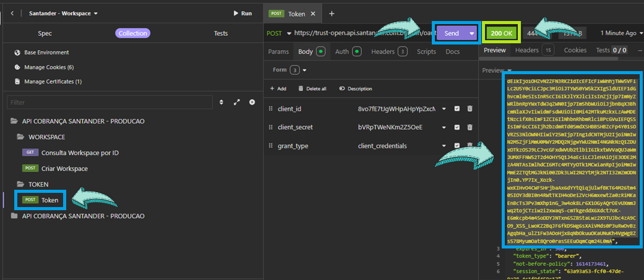
Task: Expand the collapsed API COBRANÇA SANTANDER - PRODUCAO folder
Action: (x=77, y=216)
